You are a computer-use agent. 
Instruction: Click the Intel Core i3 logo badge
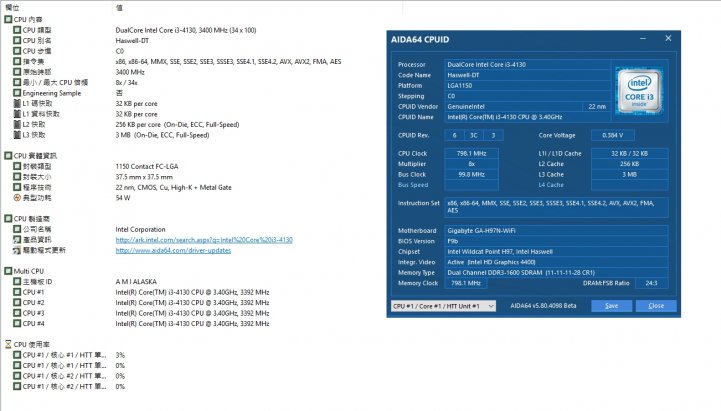pos(639,91)
